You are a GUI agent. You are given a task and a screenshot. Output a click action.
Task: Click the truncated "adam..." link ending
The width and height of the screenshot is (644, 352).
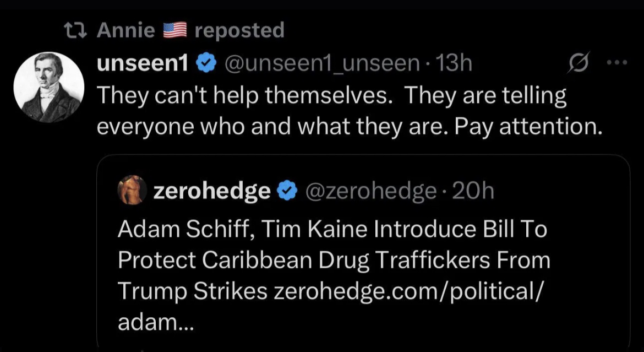[156, 322]
